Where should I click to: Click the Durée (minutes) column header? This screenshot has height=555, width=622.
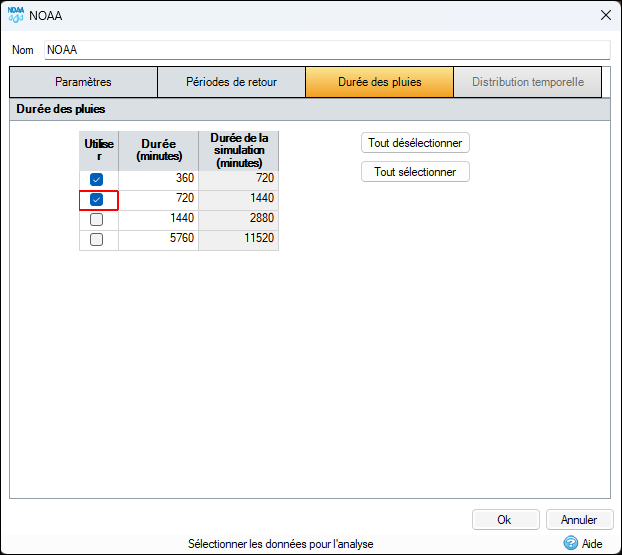pos(158,151)
